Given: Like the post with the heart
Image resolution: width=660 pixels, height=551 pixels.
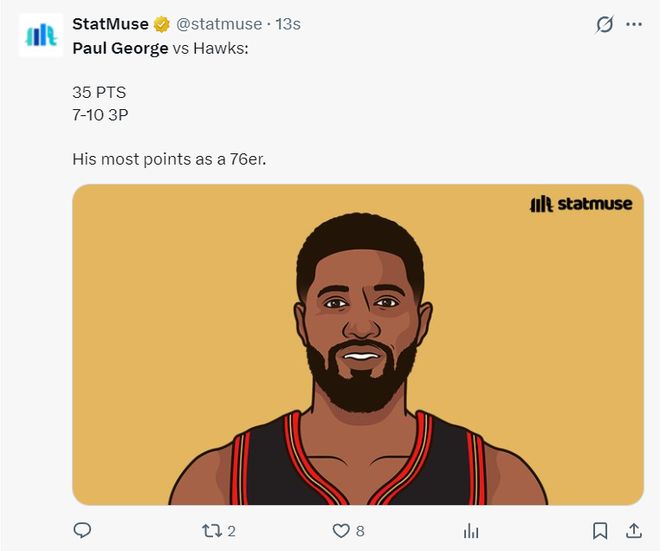Looking at the screenshot, I should [x=341, y=530].
